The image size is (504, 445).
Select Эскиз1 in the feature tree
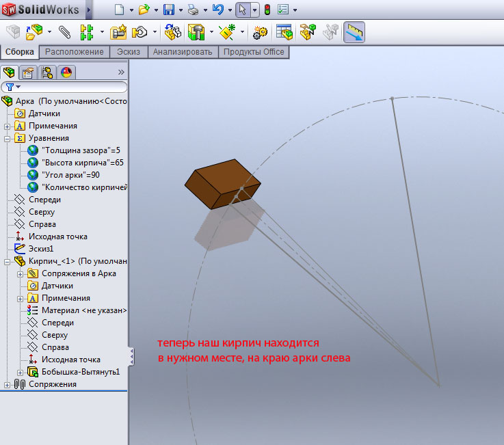coord(40,249)
